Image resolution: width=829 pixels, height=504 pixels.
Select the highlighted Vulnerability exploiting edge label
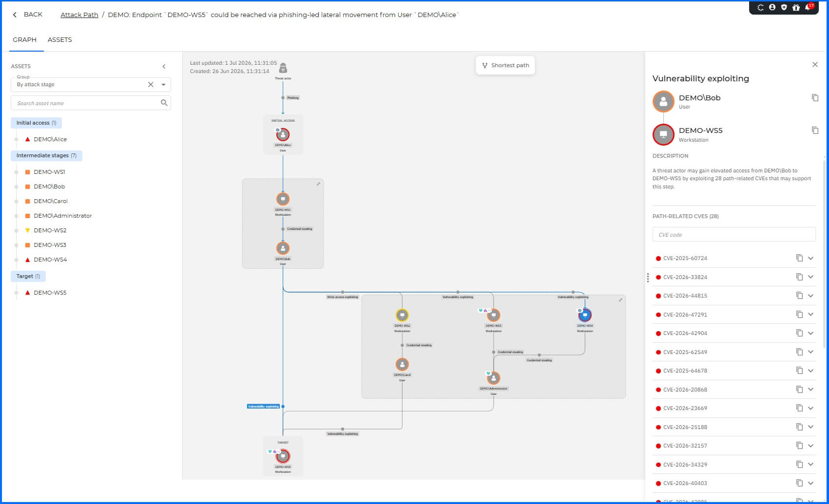[263, 406]
